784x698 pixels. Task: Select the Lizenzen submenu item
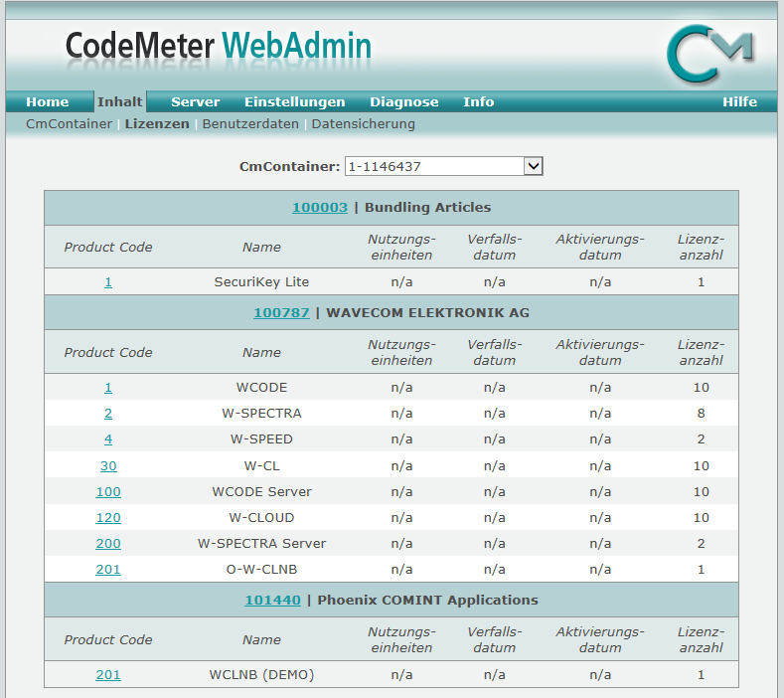click(x=157, y=124)
